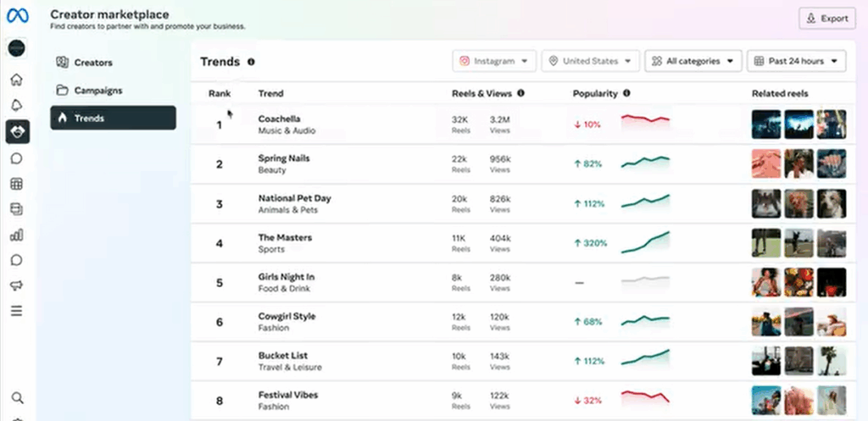Open the All categories filter dropdown

[693, 61]
